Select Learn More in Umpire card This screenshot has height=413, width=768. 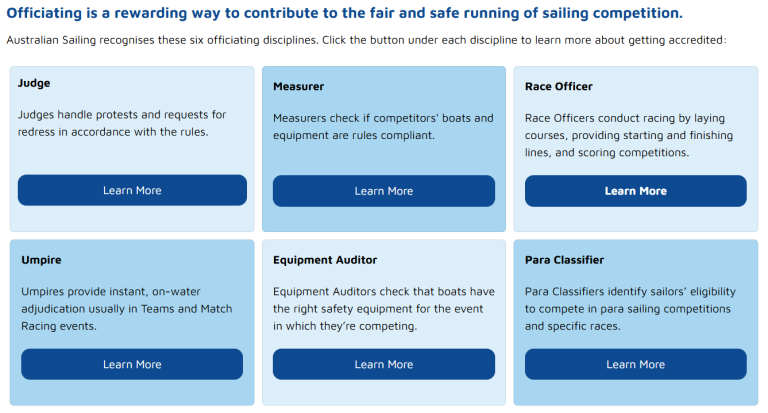coord(132,364)
